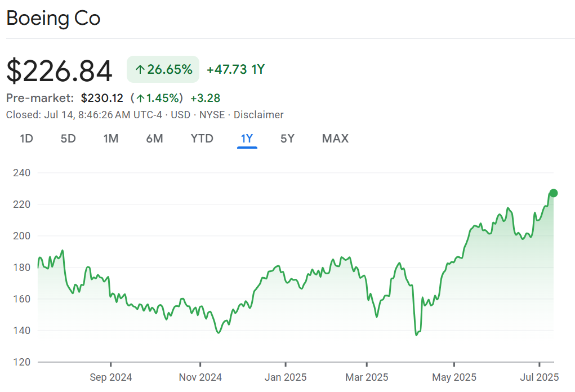Viewport: 575px width, 392px height.
Task: Click the May 2025 axis label
Action: click(454, 377)
